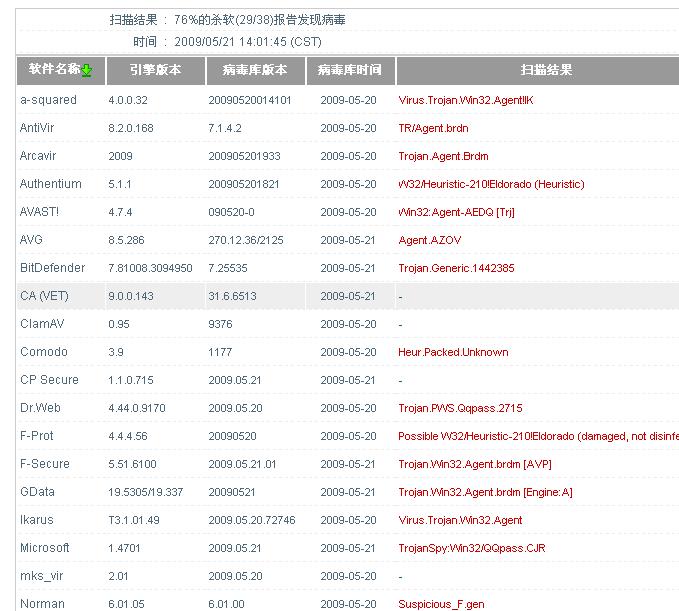Click result Trojan.Win32.Agent.brdm [AVP]
This screenshot has height=611, width=679.
click(x=475, y=464)
